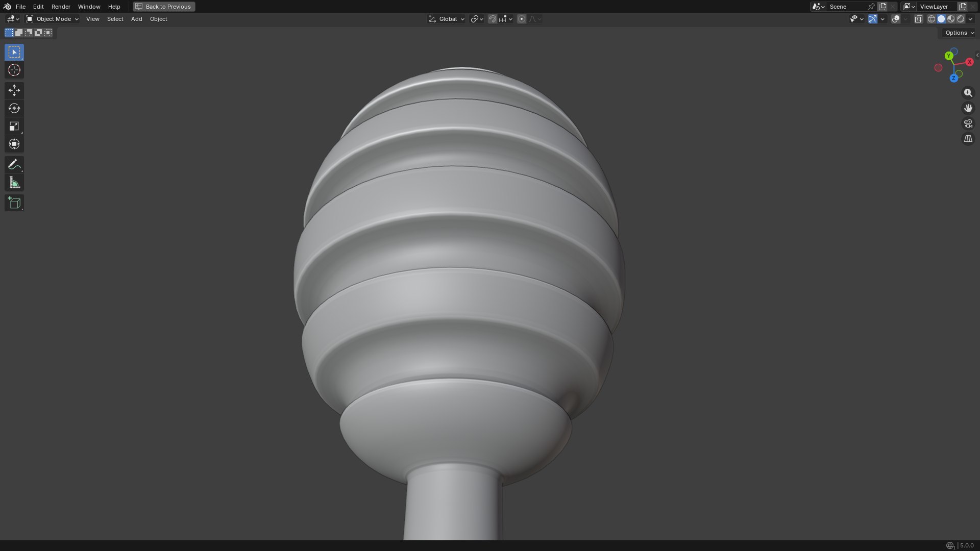
Task: Click the pan view hand icon
Action: tap(968, 108)
